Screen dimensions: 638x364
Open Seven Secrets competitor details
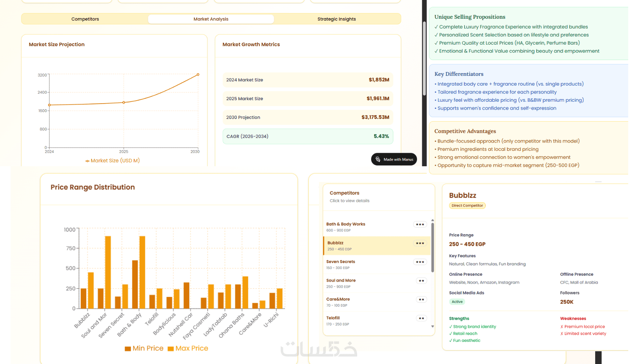point(377,265)
